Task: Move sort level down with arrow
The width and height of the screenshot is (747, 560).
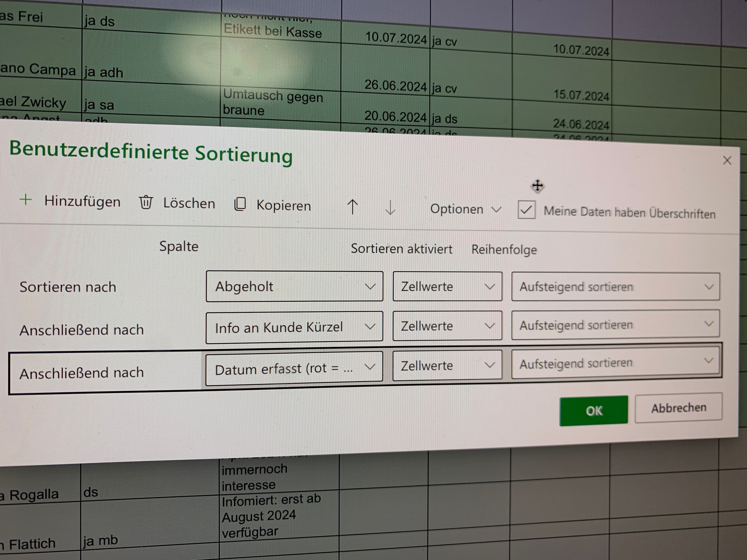Action: click(x=390, y=208)
